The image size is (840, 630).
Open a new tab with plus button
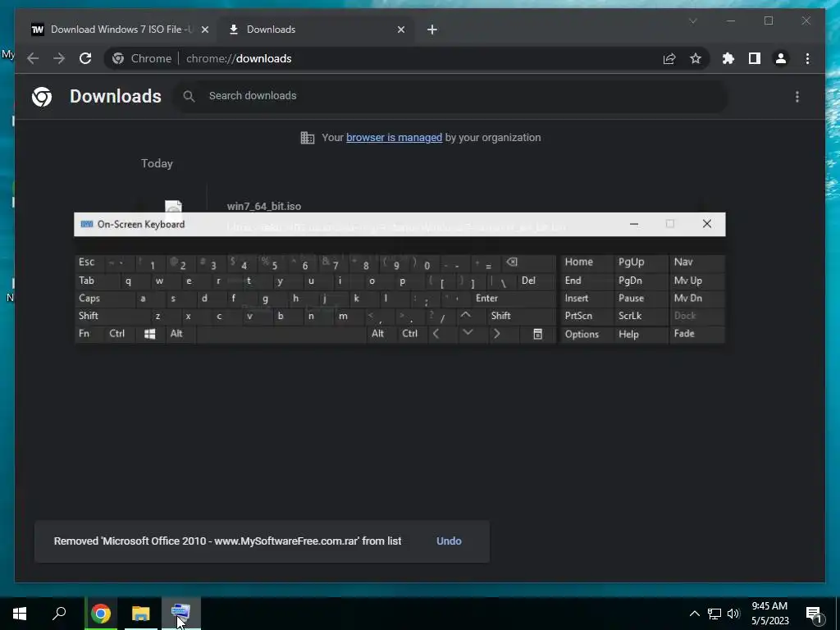[x=432, y=30]
